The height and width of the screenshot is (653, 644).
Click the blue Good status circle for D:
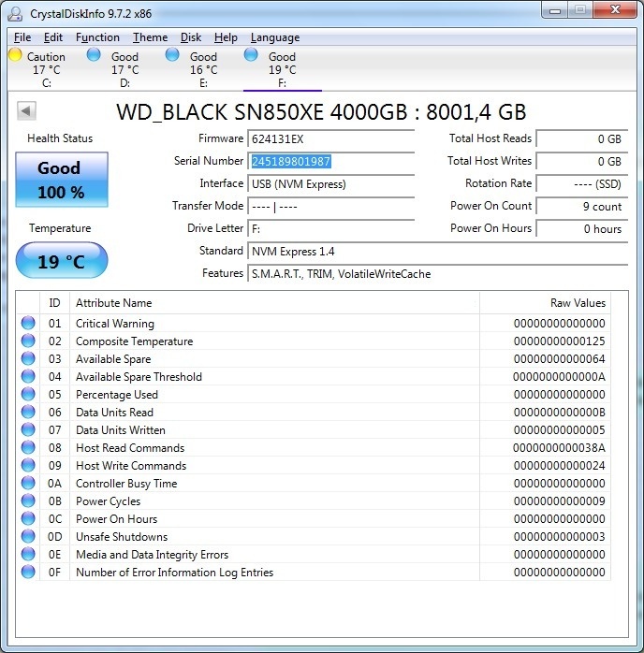click(x=94, y=55)
